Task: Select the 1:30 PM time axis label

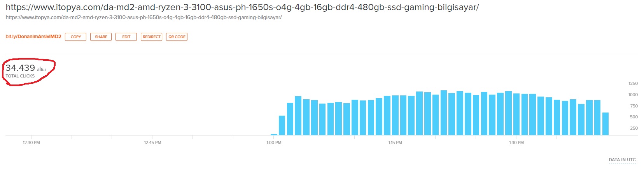Action: (x=516, y=143)
